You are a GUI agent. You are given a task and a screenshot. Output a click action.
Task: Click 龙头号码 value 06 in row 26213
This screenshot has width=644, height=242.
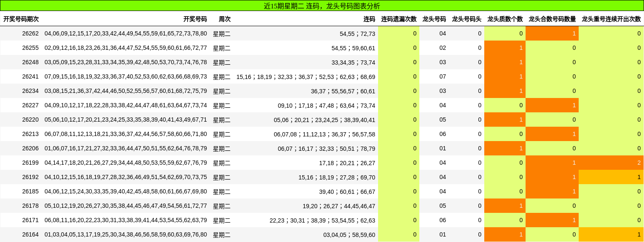pyautogui.click(x=443, y=134)
